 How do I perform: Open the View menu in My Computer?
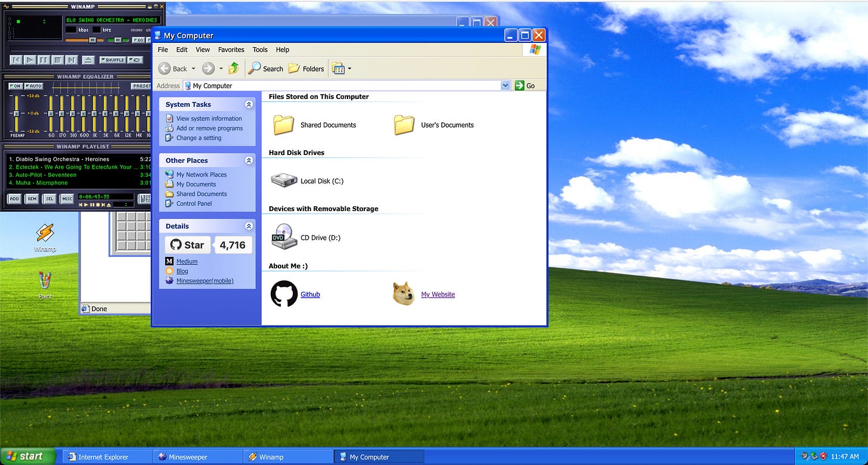[203, 49]
